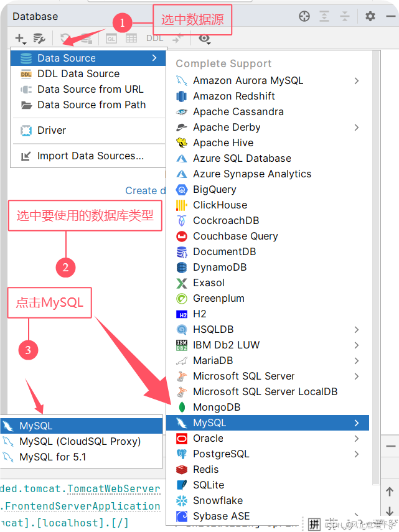This screenshot has width=399, height=532.
Task: Click the ClickHouse icon
Action: pos(182,205)
